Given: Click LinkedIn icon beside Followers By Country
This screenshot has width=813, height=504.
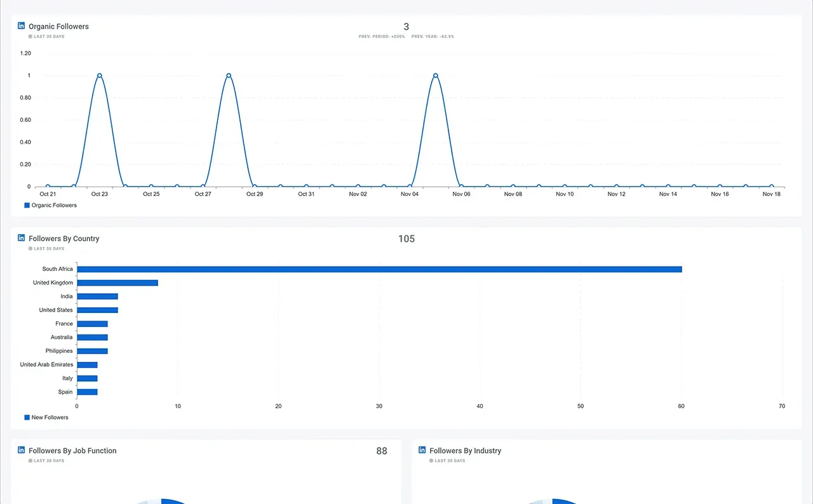Looking at the screenshot, I should 21,238.
